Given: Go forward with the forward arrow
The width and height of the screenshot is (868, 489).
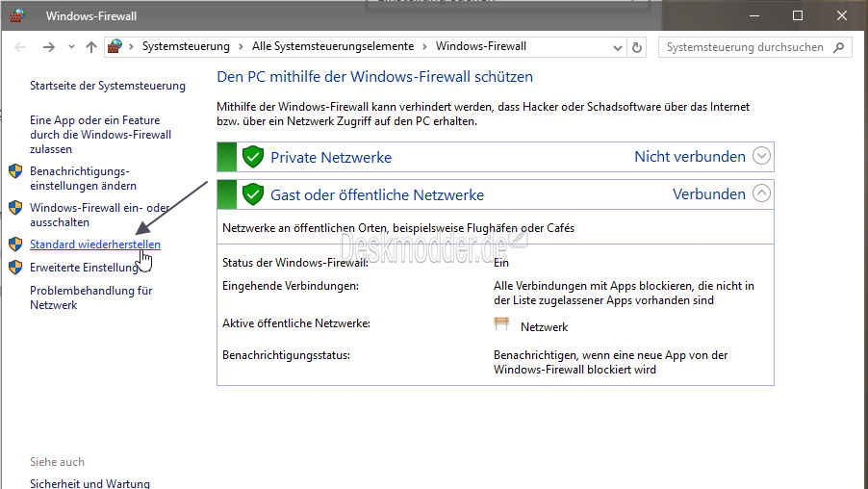Looking at the screenshot, I should point(49,47).
